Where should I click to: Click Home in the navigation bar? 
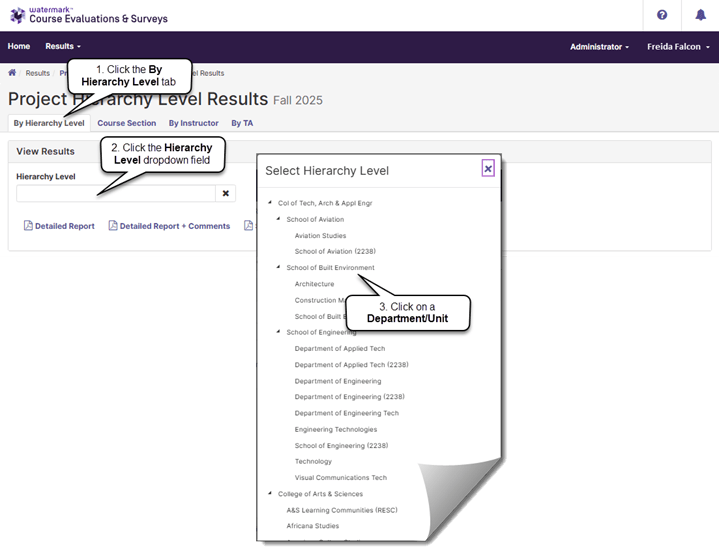[19, 46]
